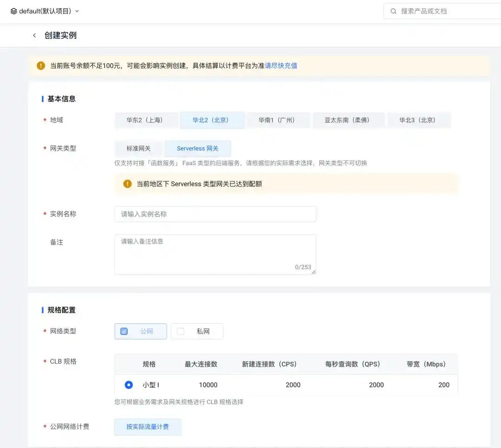Enable the 私网 network type checkbox

[x=181, y=331]
